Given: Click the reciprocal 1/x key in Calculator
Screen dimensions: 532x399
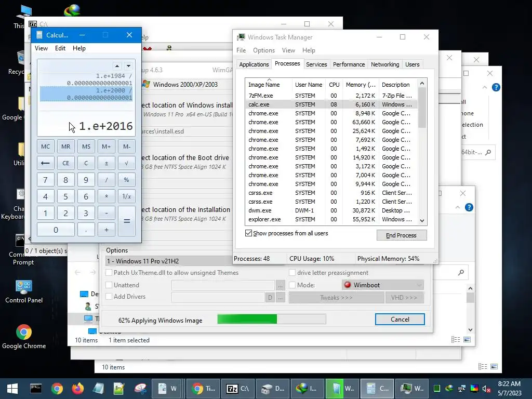Looking at the screenshot, I should point(127,196).
